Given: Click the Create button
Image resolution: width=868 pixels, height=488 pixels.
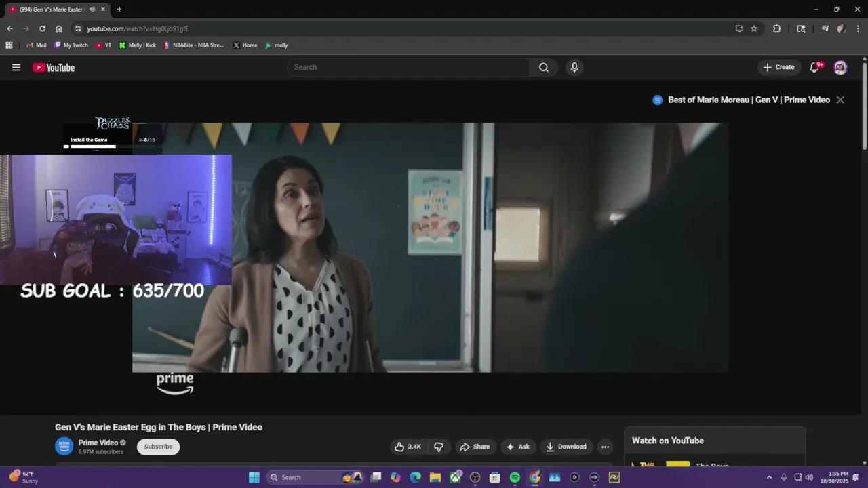Looking at the screenshot, I should pyautogui.click(x=778, y=67).
